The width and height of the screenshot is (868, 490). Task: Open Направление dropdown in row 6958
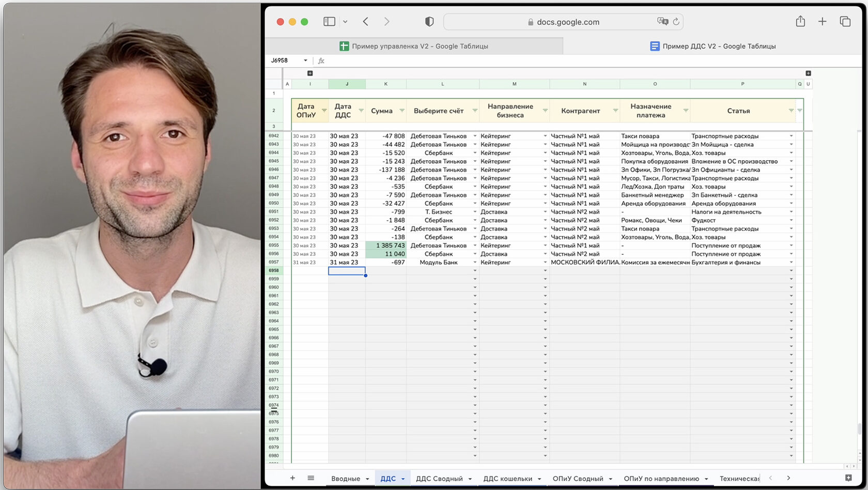click(x=545, y=271)
